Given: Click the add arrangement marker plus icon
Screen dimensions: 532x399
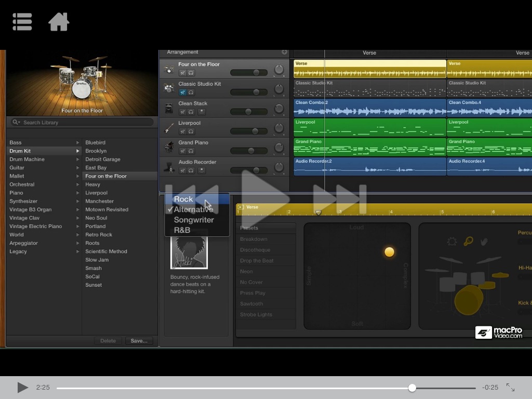Looking at the screenshot, I should pyautogui.click(x=284, y=52).
